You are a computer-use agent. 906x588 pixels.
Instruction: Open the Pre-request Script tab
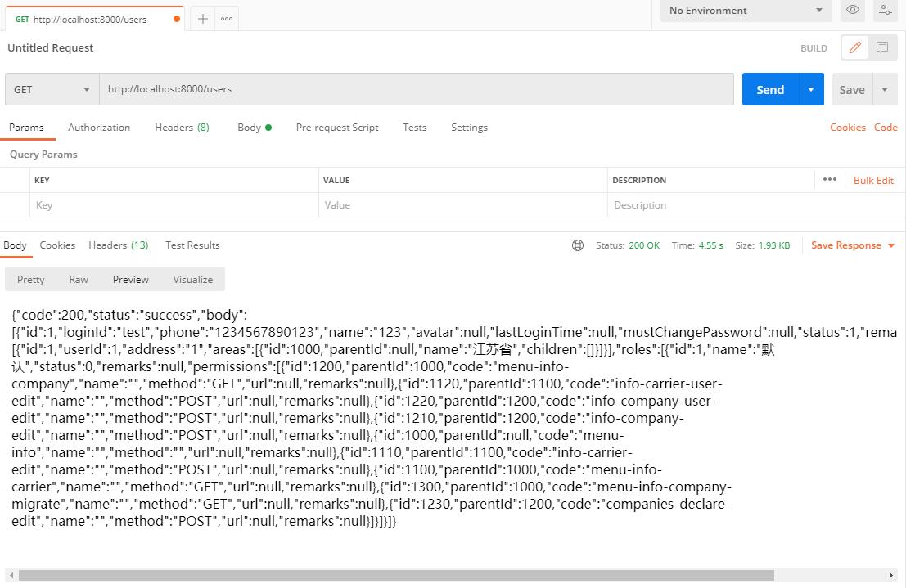coord(337,128)
